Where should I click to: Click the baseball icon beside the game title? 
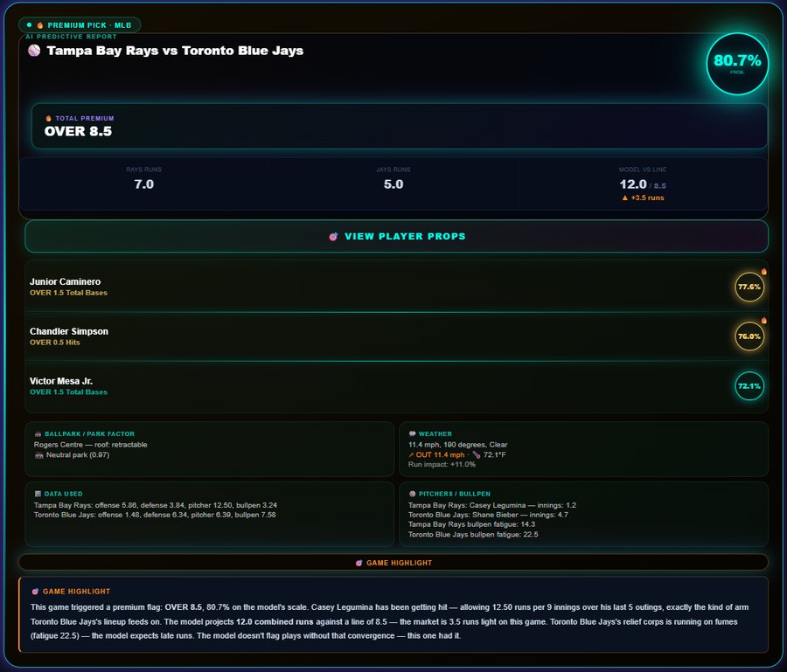click(x=34, y=51)
